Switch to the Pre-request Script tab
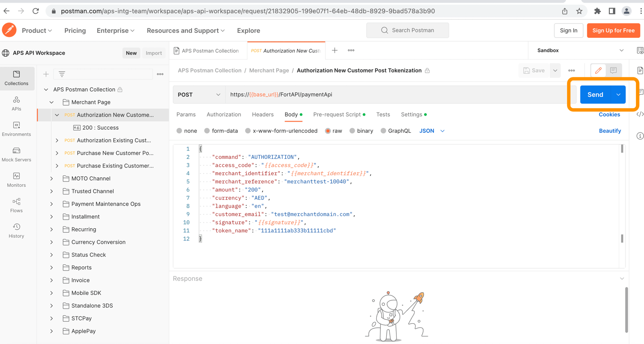 click(x=337, y=115)
